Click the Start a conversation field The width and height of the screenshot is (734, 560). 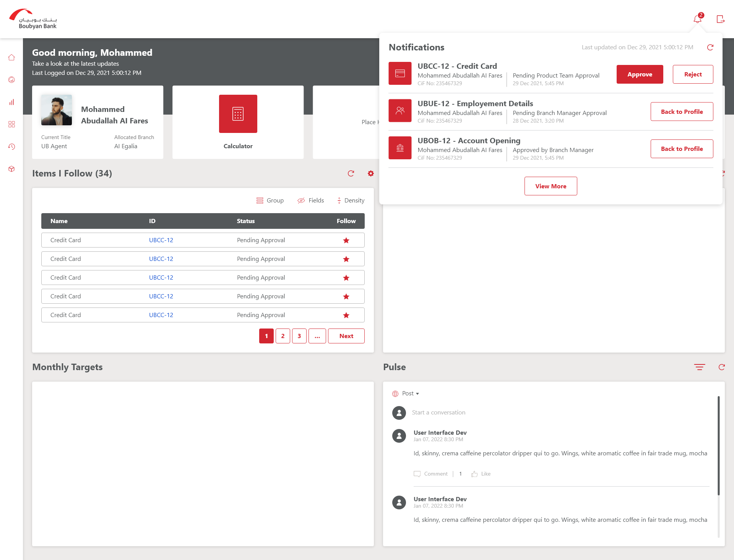point(438,413)
